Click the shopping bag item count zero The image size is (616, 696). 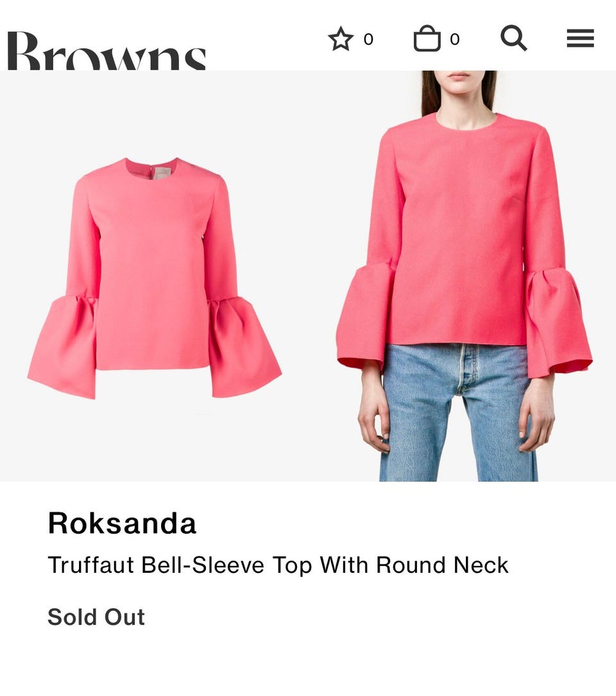454,40
